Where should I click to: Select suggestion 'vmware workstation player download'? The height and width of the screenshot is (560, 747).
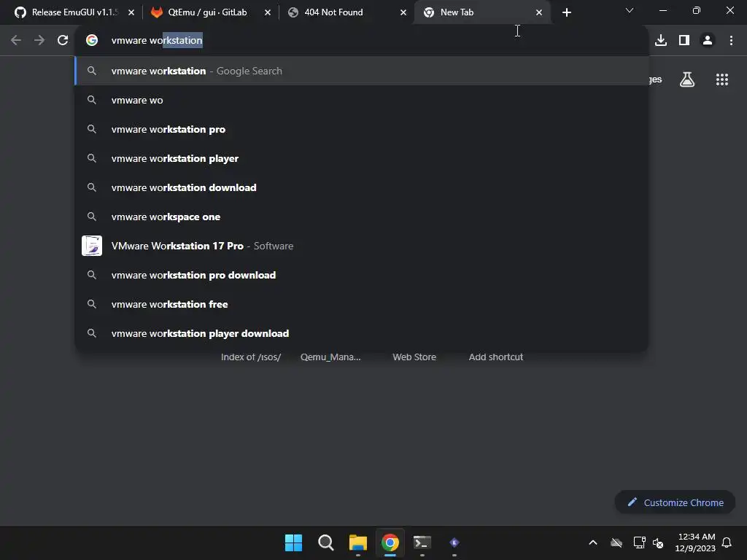tap(362, 333)
